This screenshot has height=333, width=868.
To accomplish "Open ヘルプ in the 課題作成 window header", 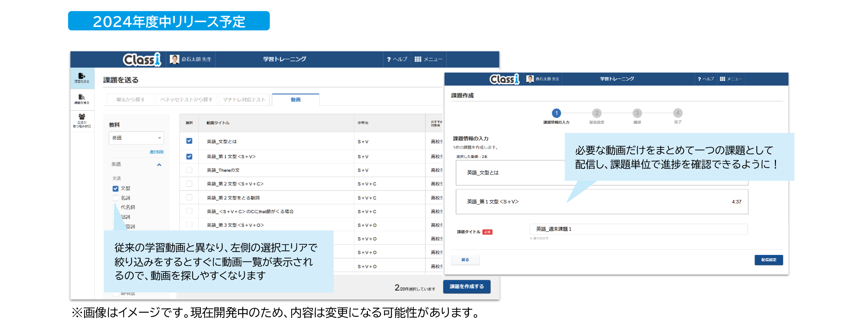I will tap(706, 79).
